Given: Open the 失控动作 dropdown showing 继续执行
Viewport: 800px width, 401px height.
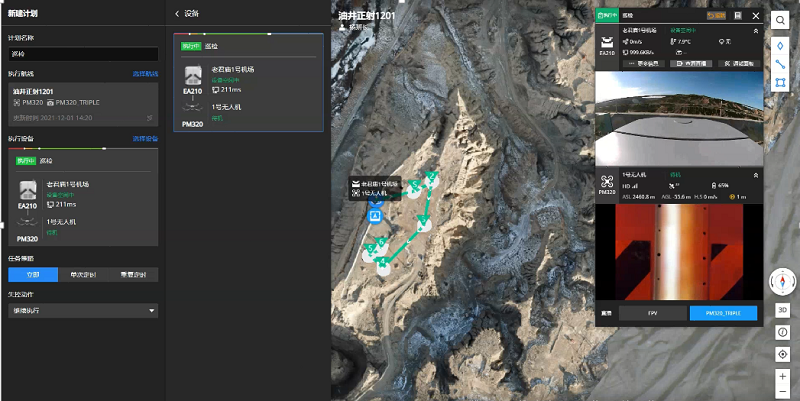Looking at the screenshot, I should (83, 311).
